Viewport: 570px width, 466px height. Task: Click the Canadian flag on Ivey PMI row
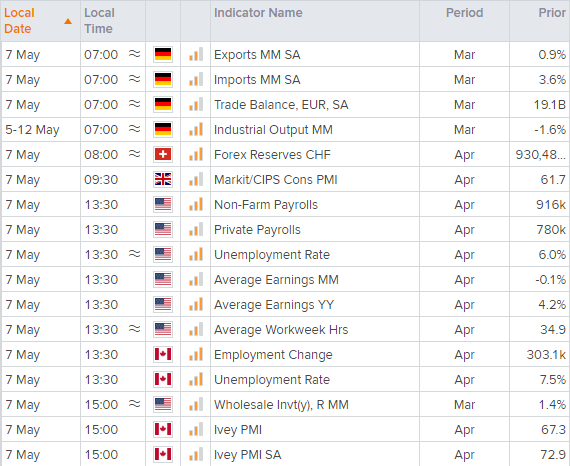(x=162, y=429)
